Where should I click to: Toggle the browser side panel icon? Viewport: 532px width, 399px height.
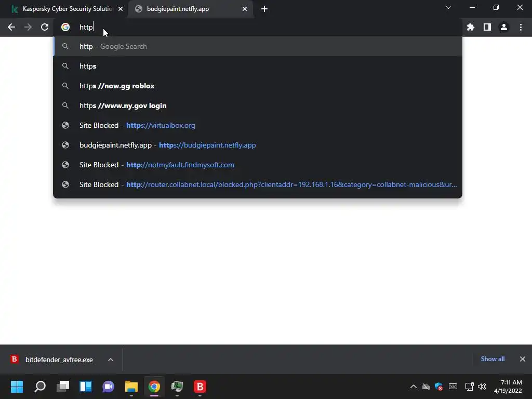487,27
